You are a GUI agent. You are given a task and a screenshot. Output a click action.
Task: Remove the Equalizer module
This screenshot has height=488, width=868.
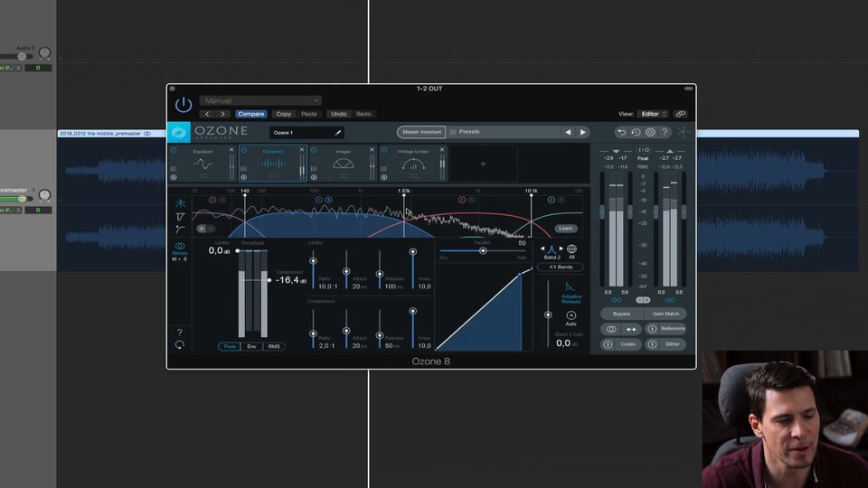click(x=231, y=150)
